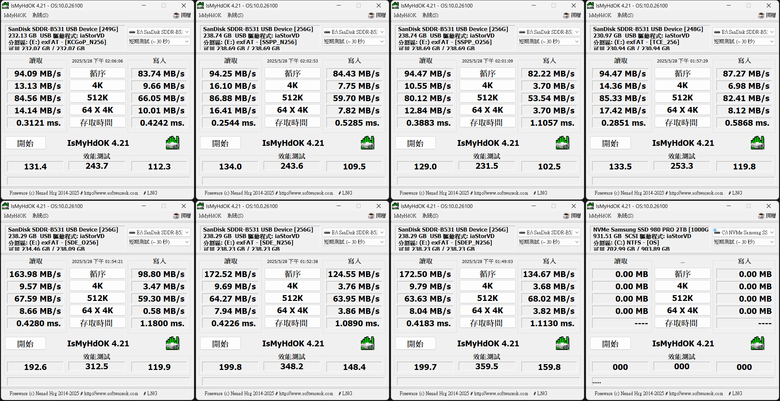This screenshot has height=401, width=780.
Task: Open IsMyHdOK menu in KCGoP_N256 window
Action: coord(15,15)
